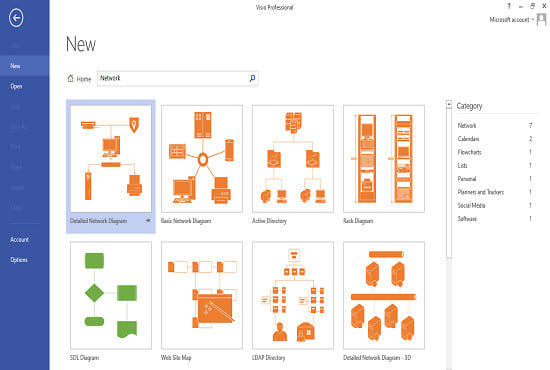Click the Home link beside search
The width and height of the screenshot is (550, 370).
[84, 79]
